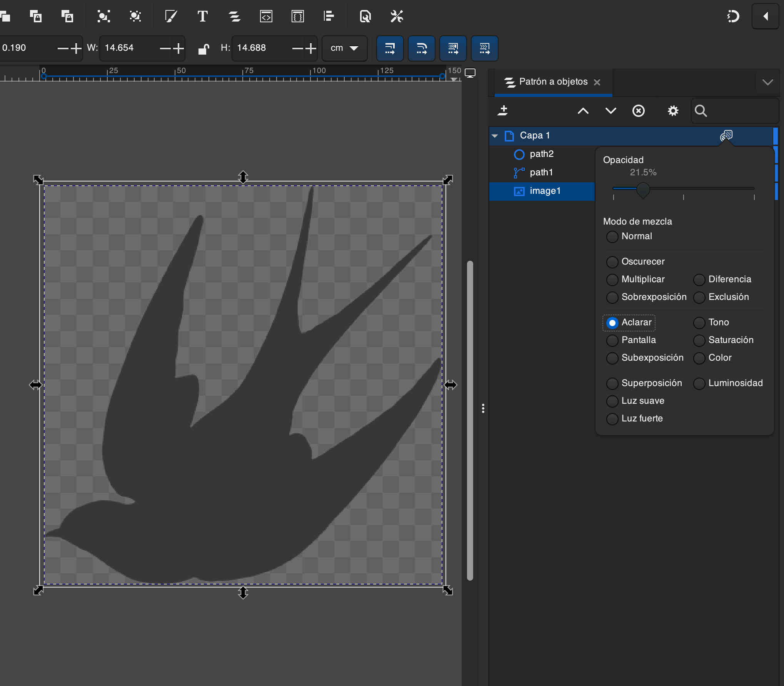Open the dock panel chevron menu

tap(767, 82)
